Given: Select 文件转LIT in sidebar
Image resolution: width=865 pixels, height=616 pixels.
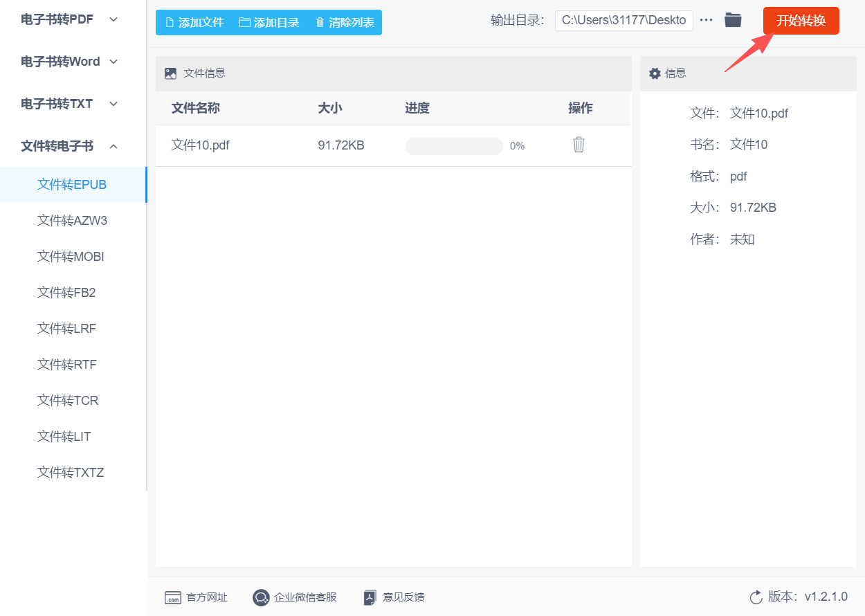Looking at the screenshot, I should [73, 437].
